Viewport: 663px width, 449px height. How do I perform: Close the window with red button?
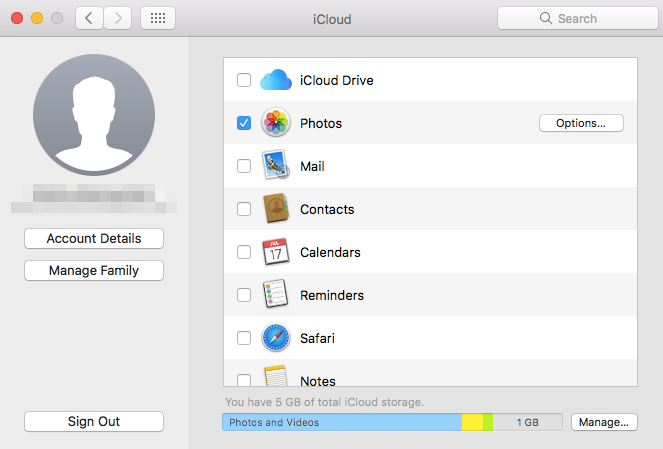coord(17,18)
